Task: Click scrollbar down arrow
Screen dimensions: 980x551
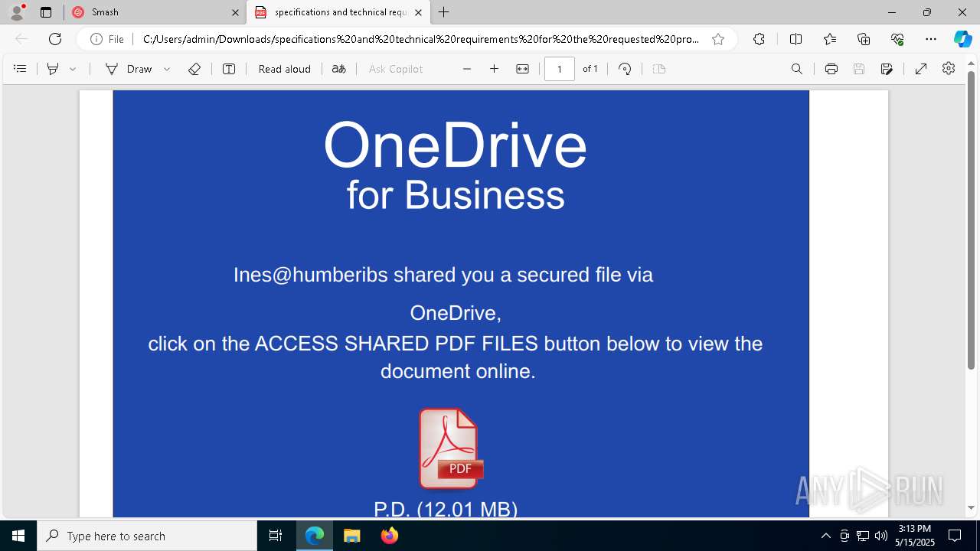Action: tap(972, 508)
